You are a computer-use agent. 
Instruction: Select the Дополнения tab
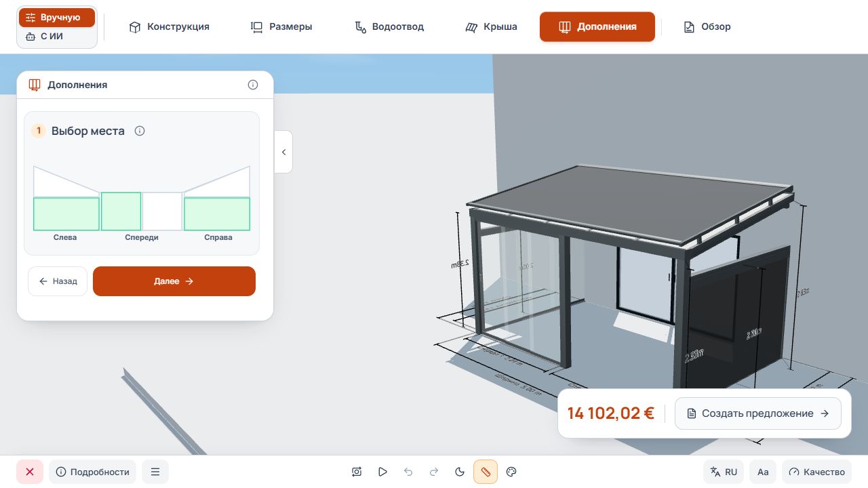[x=597, y=27]
